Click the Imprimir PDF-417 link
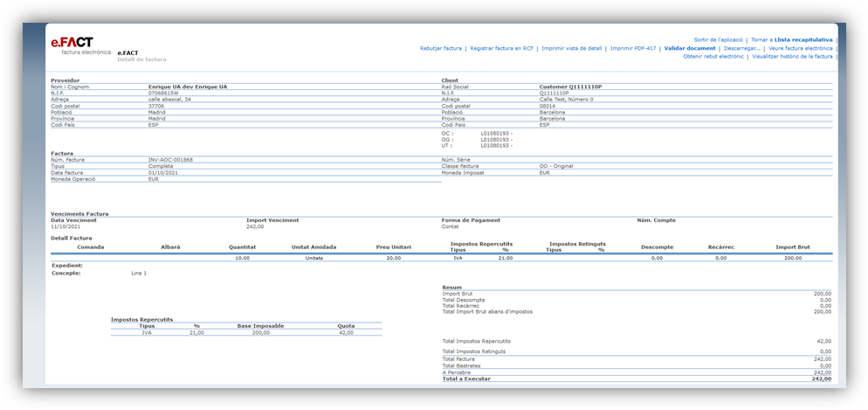This screenshot has height=410, width=868. 633,48
